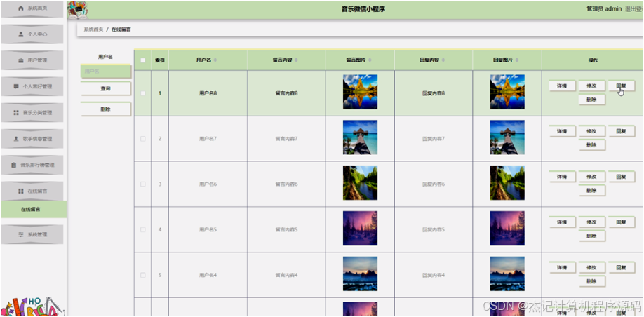The image size is (644, 317).
Task: Click 回复 for row 用户名8
Action: (x=621, y=86)
